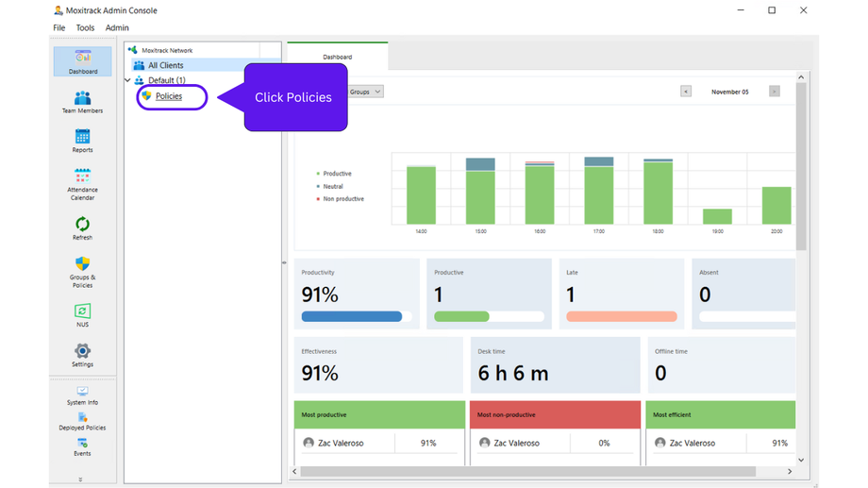The height and width of the screenshot is (488, 868).
Task: Collapse the Default (1) group tree node
Action: click(x=128, y=80)
